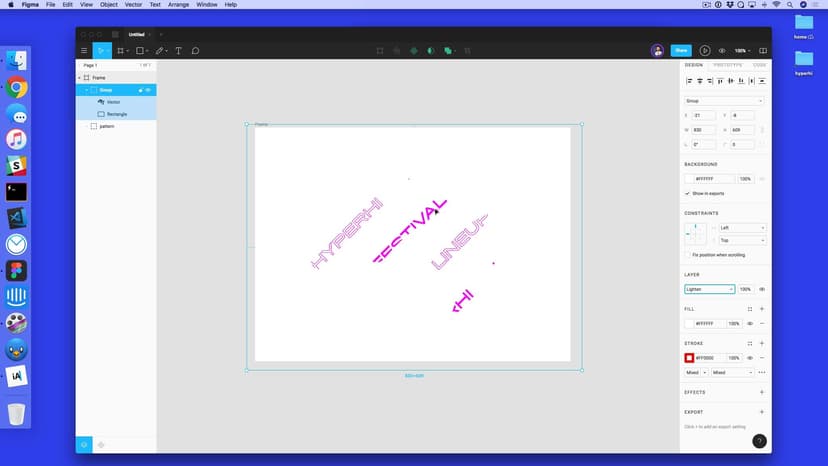Viewport: 828px width, 466px height.
Task: Click the Boolean union operation icon
Action: point(448,50)
